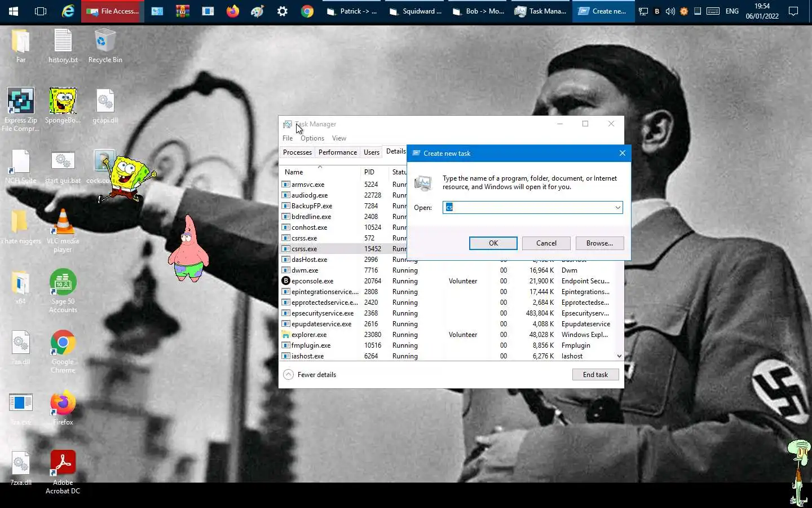Switch to the Details tab

pyautogui.click(x=395, y=151)
